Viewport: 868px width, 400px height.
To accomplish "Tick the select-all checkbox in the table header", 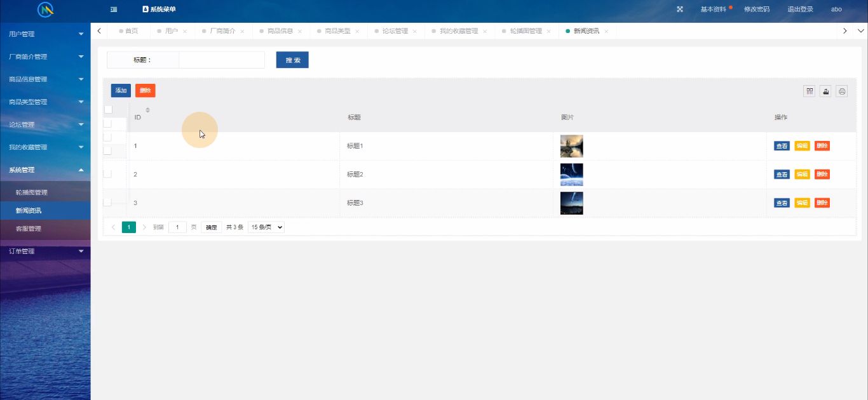I will (x=108, y=109).
